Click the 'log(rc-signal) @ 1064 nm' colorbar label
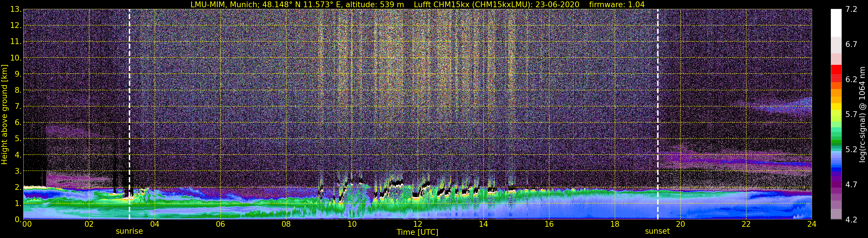Screen dimensions: 868x238 [862, 114]
